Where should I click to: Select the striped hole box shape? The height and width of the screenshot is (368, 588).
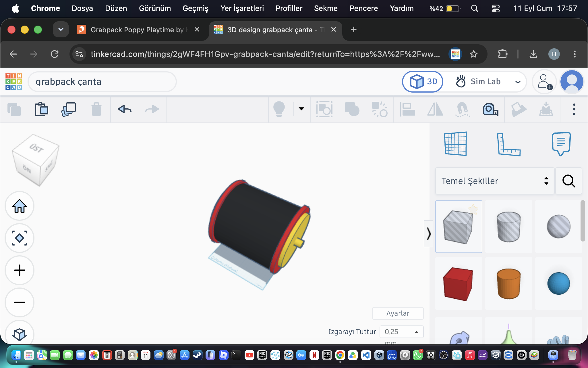[x=459, y=227]
